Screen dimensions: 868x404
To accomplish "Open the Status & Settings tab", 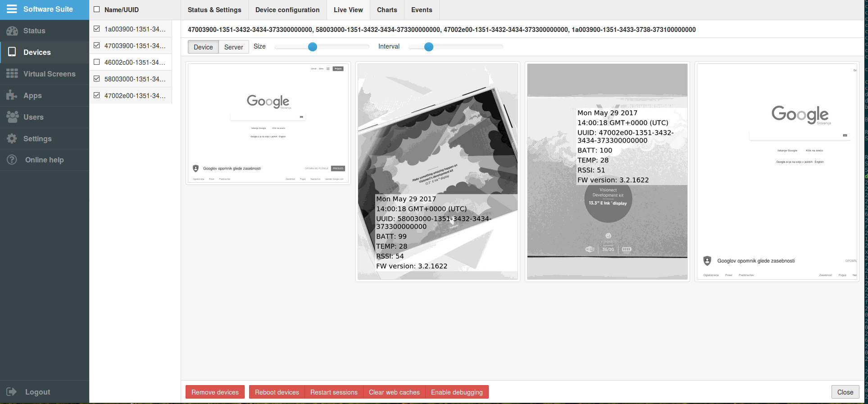I will pos(214,10).
